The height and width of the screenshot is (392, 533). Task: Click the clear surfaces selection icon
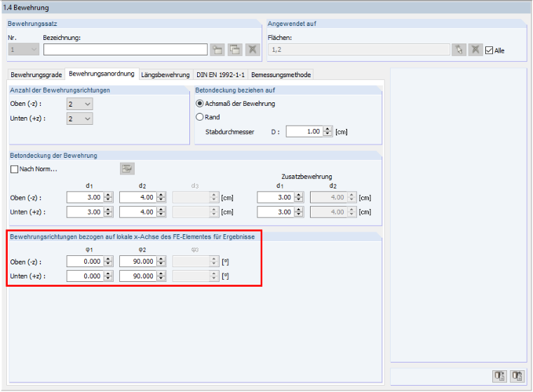(x=475, y=50)
